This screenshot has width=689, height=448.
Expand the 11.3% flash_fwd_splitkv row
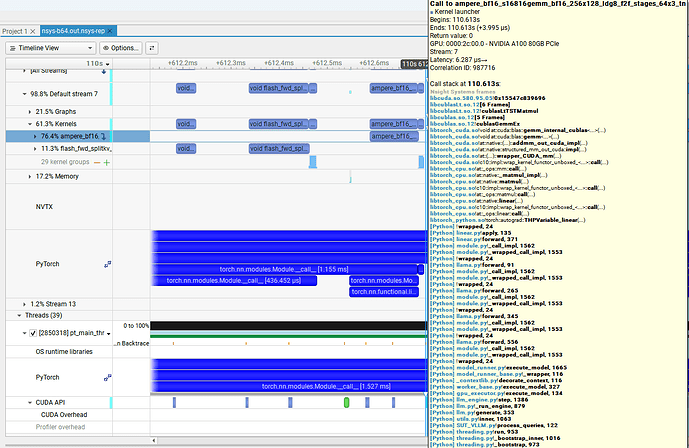(x=35, y=149)
